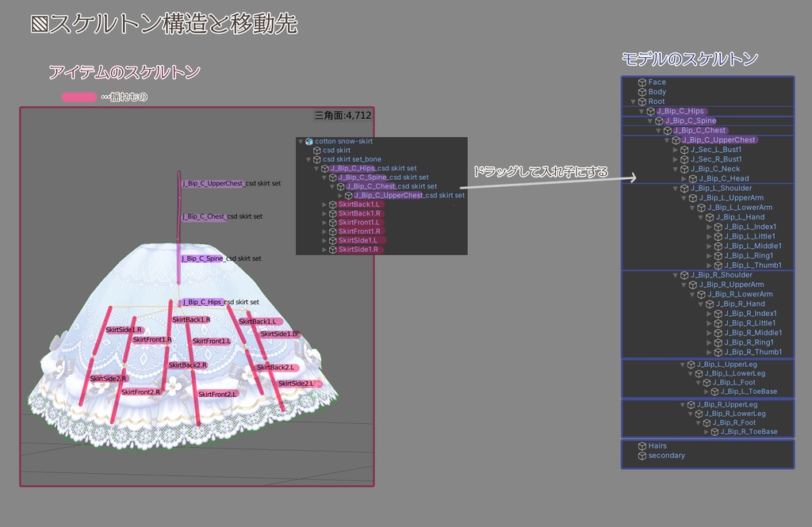Viewport: 812px width, 527px height.
Task: Click the cube icon of J_Bip_L_Hand
Action: [x=710, y=217]
